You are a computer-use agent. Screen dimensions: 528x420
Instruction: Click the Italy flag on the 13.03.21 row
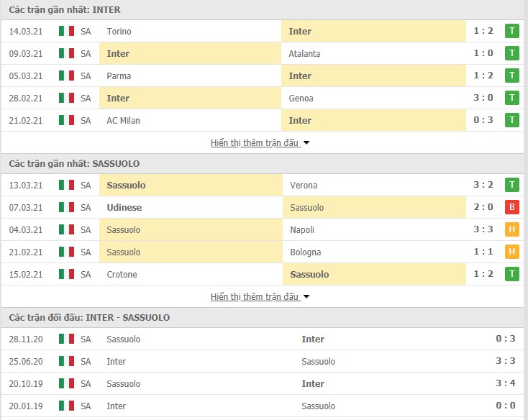click(66, 185)
